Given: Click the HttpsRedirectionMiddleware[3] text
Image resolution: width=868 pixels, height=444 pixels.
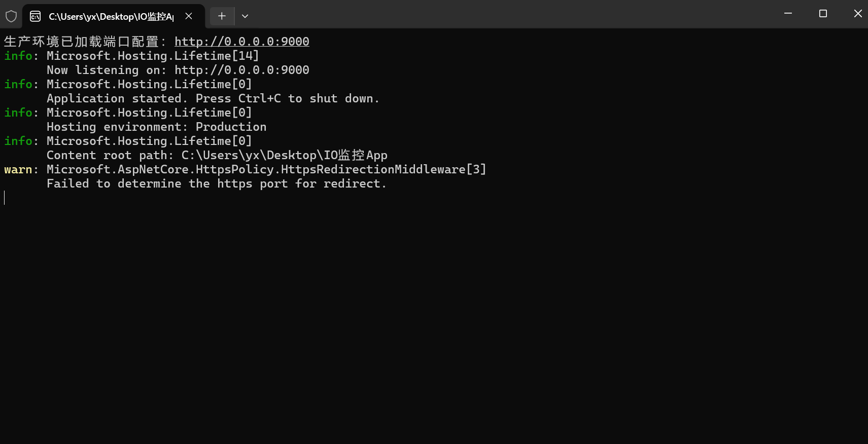Looking at the screenshot, I should 384,169.
